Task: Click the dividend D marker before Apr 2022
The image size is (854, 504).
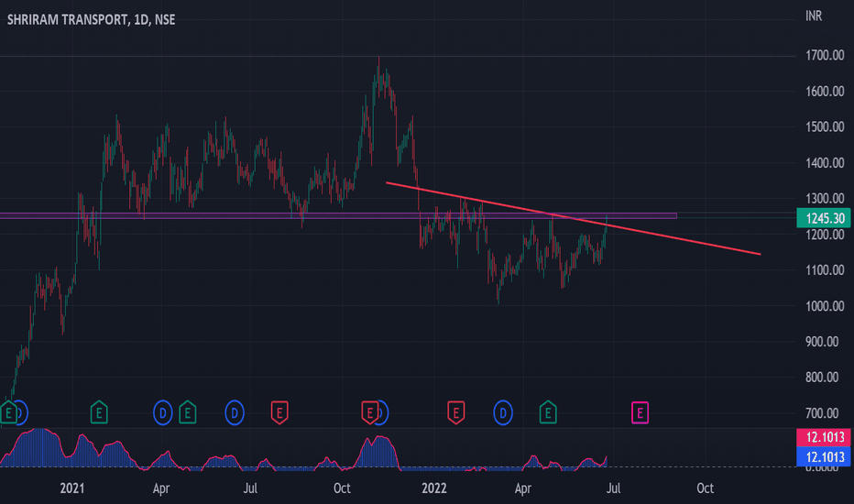Action: coord(503,413)
